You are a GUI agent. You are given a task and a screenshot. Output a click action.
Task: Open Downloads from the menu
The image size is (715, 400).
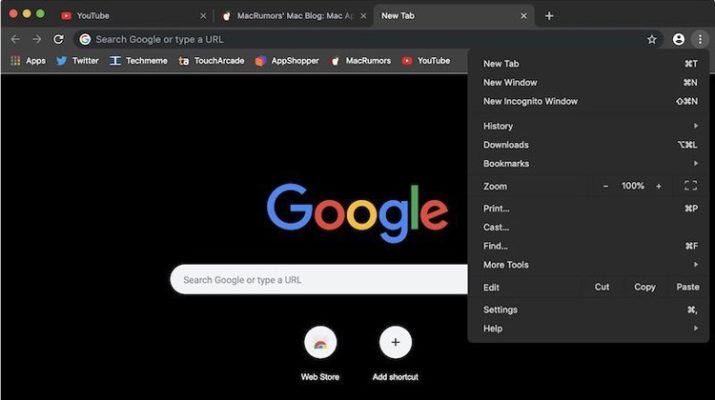point(591,145)
